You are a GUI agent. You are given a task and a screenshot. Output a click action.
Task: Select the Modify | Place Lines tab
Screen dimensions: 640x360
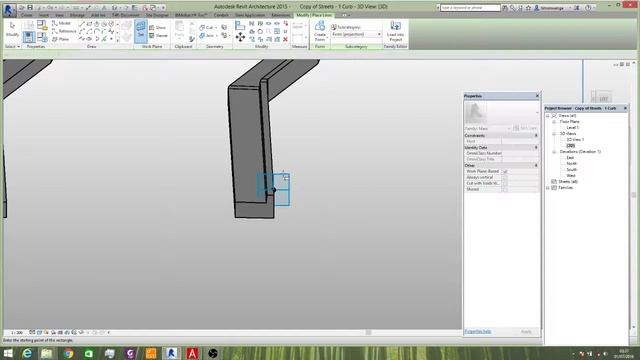click(314, 15)
